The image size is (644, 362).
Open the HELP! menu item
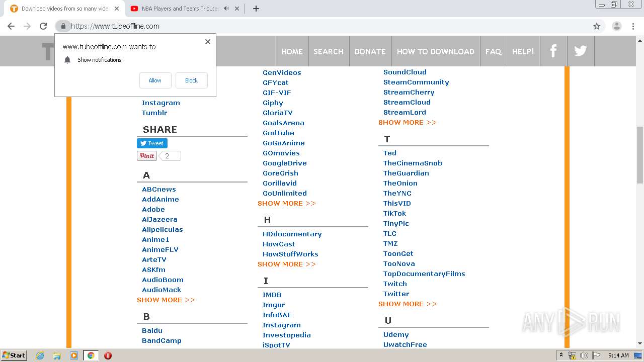pyautogui.click(x=523, y=51)
